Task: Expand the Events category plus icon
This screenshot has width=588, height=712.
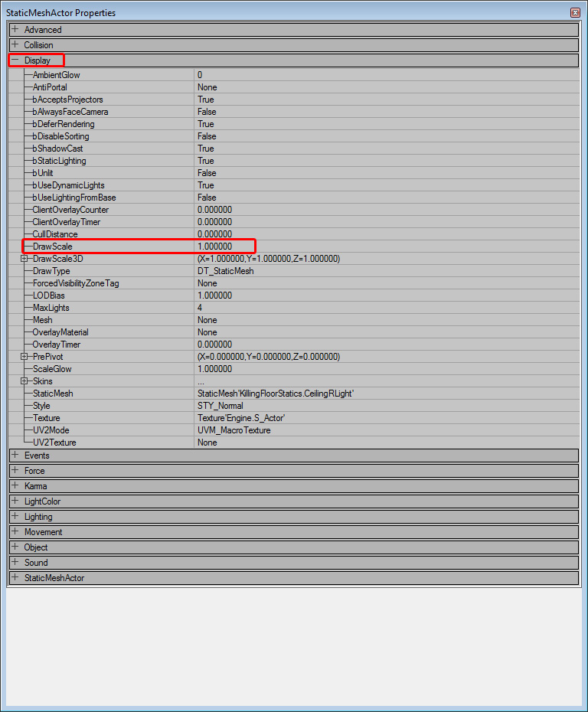Action: (15, 455)
